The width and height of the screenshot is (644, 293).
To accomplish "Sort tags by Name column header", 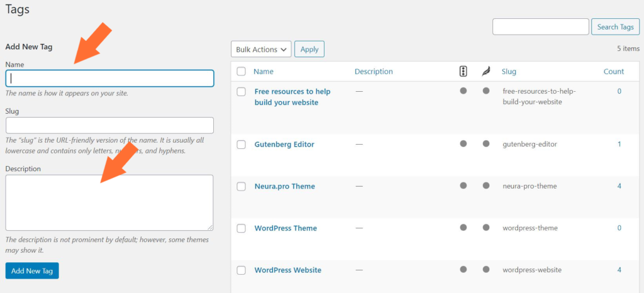I will pos(264,72).
